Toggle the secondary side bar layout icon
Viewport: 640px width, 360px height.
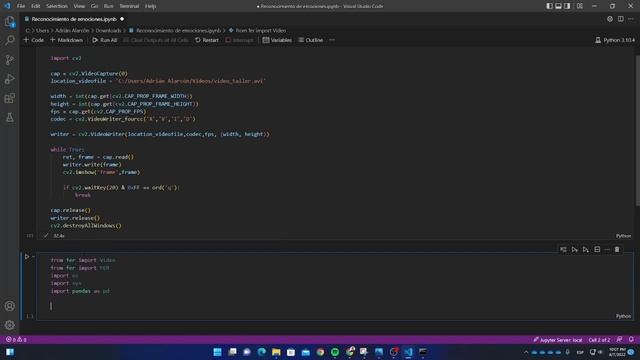[567, 6]
